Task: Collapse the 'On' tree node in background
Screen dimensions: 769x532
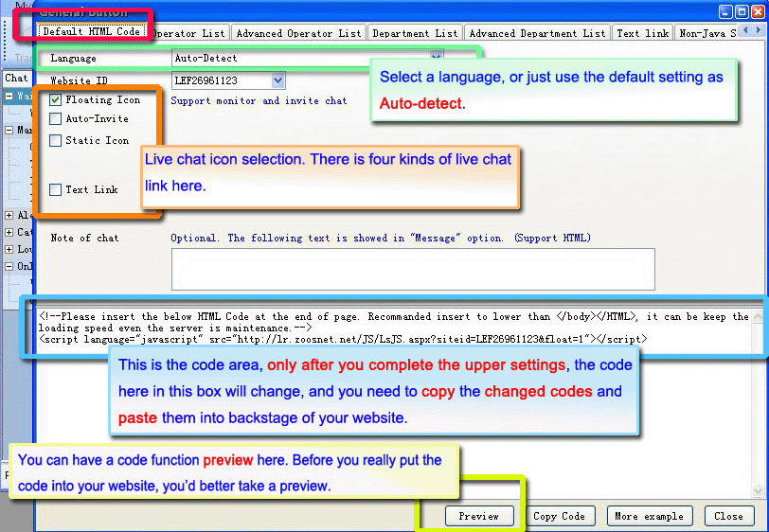Action: (9, 266)
